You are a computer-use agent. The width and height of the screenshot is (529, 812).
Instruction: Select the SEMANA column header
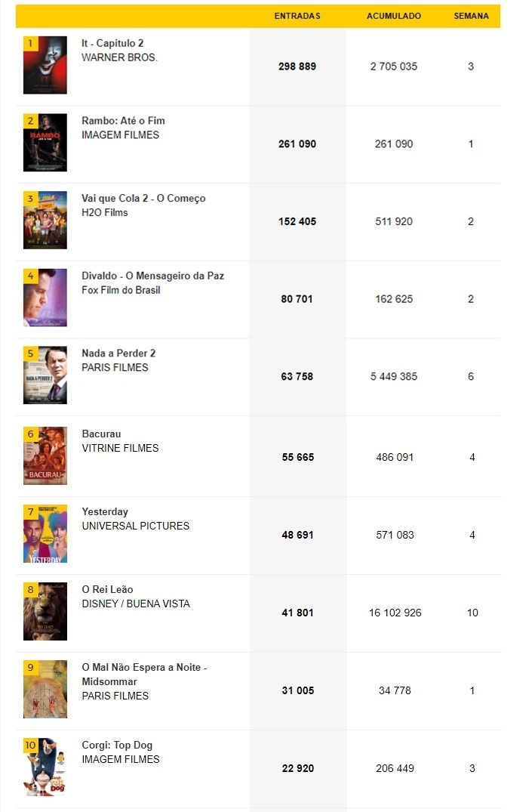471,16
